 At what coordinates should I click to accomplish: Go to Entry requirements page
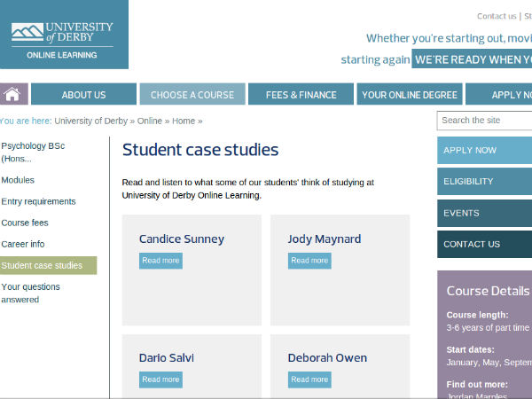38,201
